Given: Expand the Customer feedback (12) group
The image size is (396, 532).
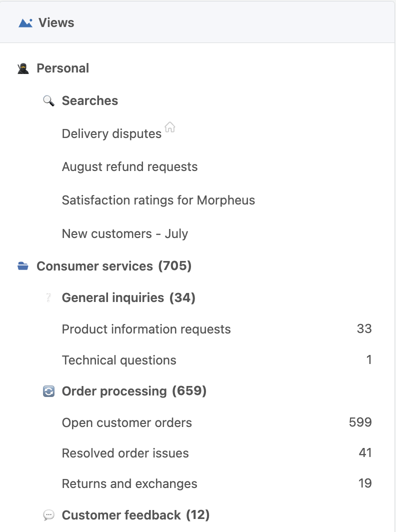Looking at the screenshot, I should (x=135, y=515).
